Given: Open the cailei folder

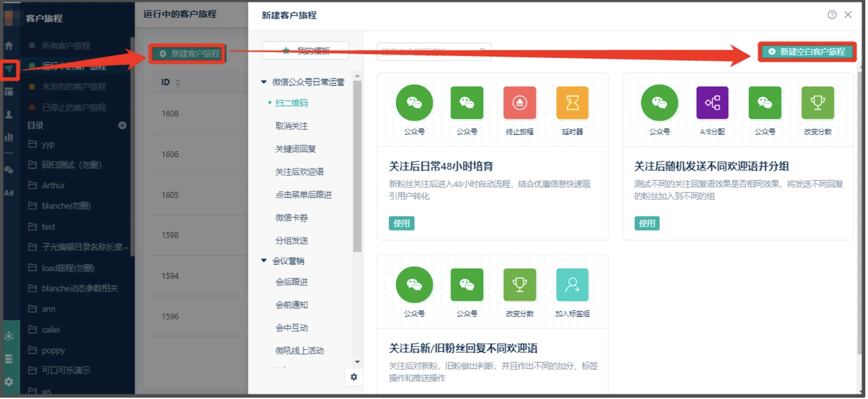Looking at the screenshot, I should [x=51, y=330].
